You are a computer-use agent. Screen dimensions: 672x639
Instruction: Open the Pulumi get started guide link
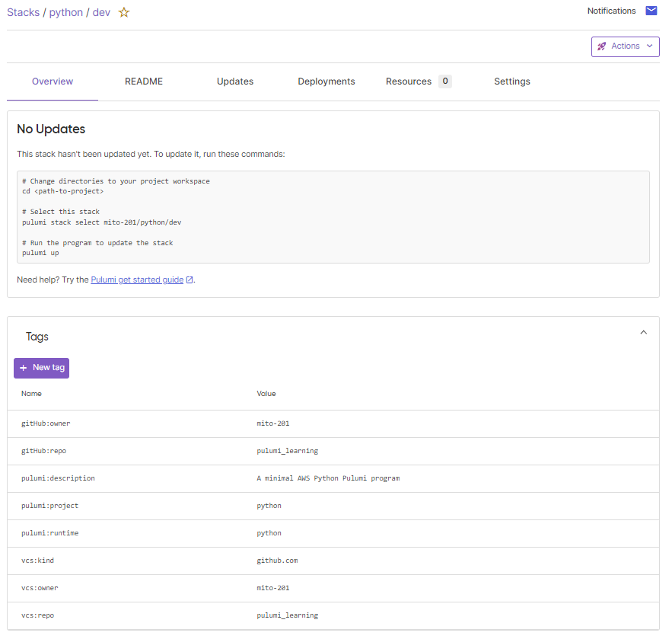tap(137, 280)
